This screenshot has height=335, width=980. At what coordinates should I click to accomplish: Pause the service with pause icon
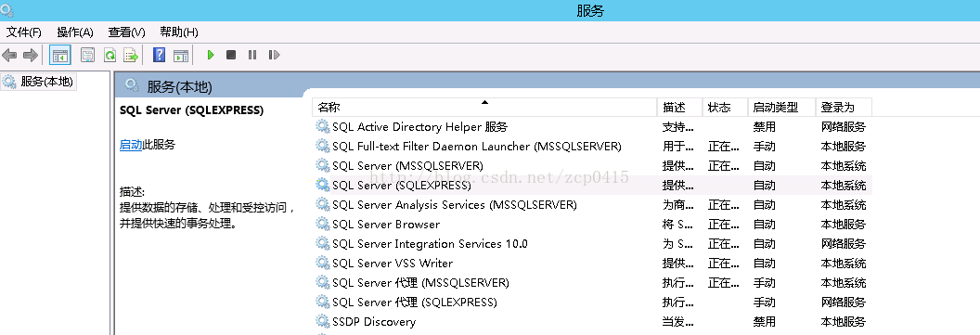(x=251, y=55)
